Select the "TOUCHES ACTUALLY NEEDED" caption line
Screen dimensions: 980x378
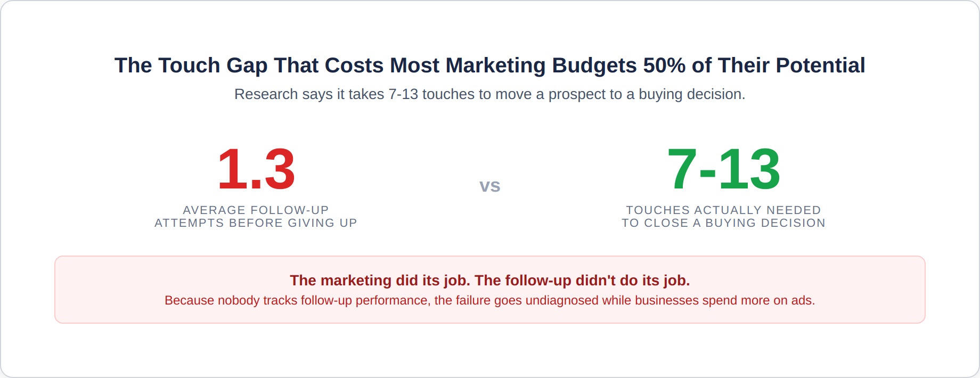coord(723,210)
